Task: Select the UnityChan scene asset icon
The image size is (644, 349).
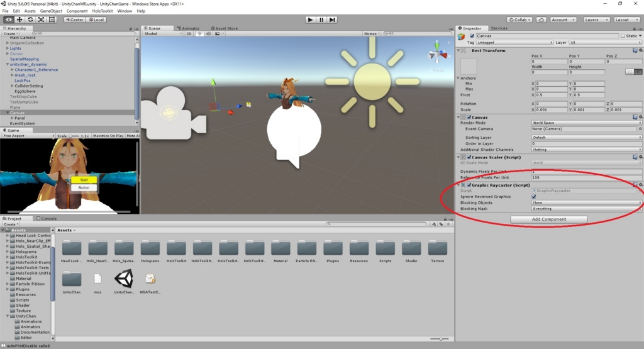Action: point(124,279)
